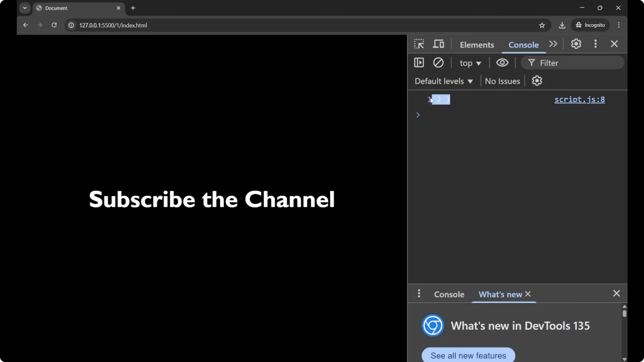Bookmark page with star icon
Image resolution: width=644 pixels, height=362 pixels.
pos(542,25)
